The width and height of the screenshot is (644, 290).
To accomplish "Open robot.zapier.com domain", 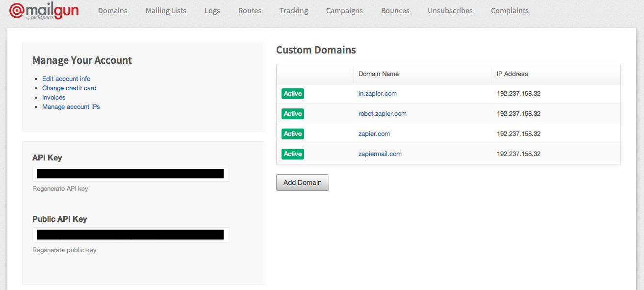I will tap(383, 113).
